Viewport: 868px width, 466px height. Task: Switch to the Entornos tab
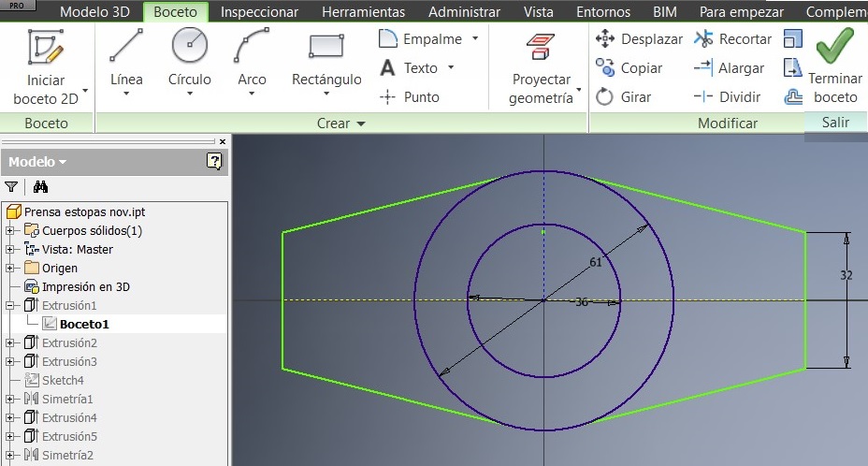(x=603, y=11)
